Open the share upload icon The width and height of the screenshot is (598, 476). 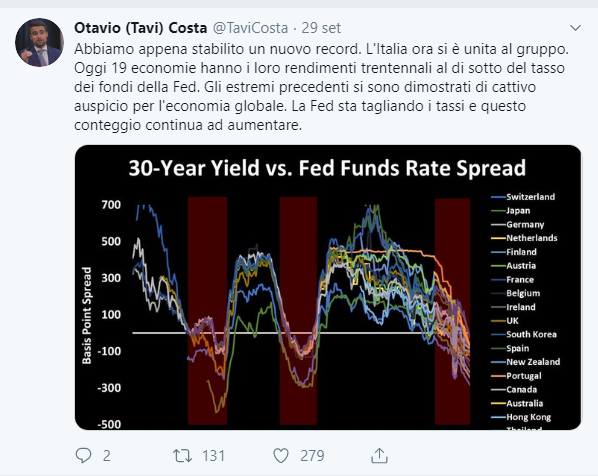pos(379,455)
